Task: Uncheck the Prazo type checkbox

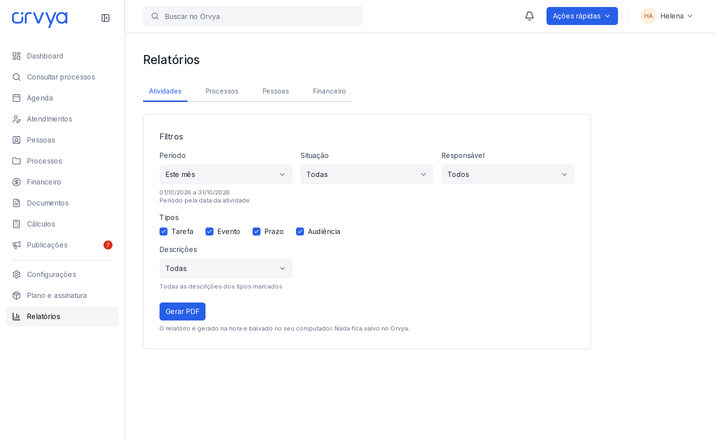Action: tap(256, 231)
